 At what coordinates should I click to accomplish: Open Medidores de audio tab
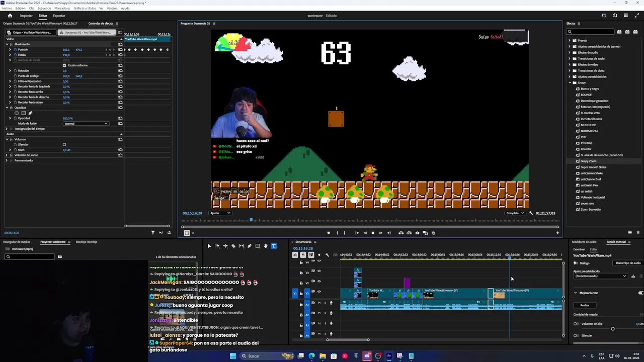click(584, 242)
